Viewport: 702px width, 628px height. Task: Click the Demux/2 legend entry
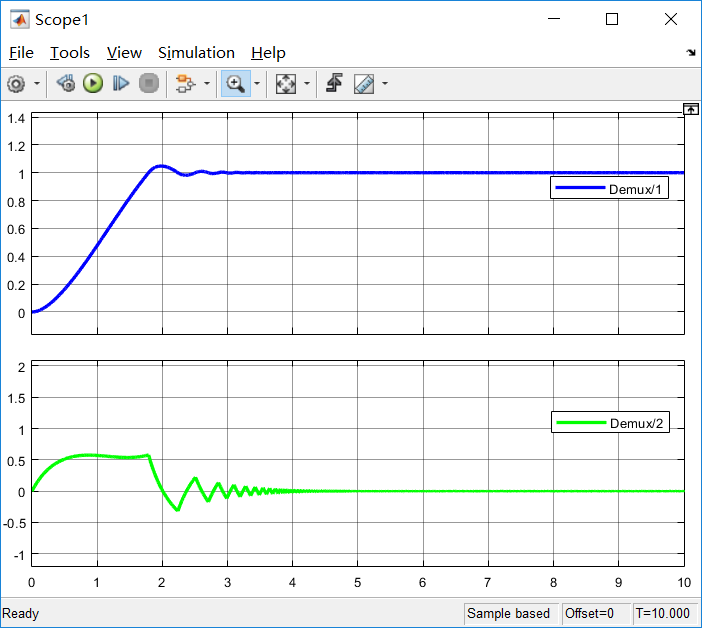click(610, 422)
